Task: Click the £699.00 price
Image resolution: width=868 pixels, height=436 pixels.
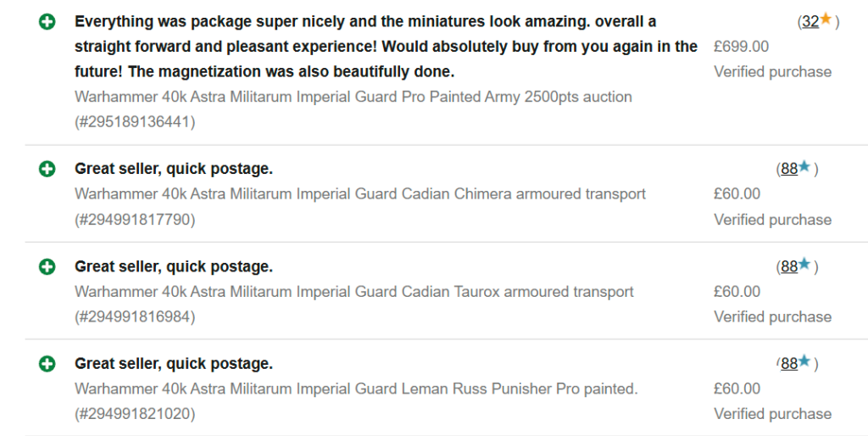Action: (x=741, y=47)
